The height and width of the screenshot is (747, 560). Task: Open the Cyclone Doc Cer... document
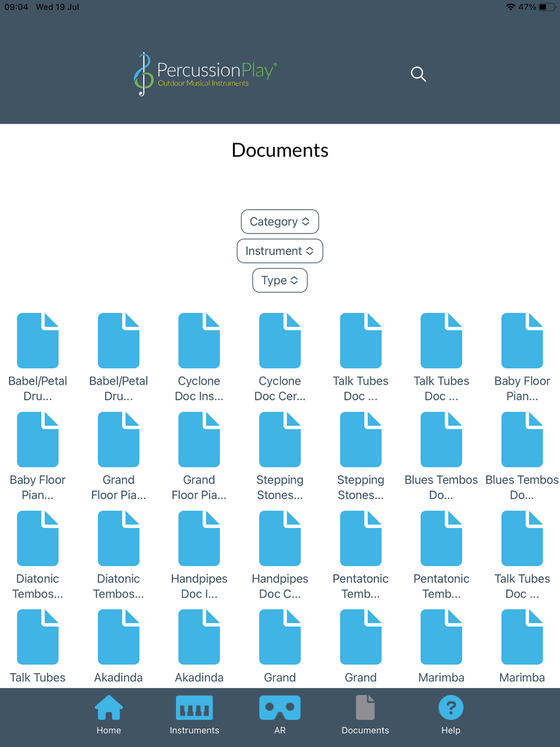(x=280, y=357)
